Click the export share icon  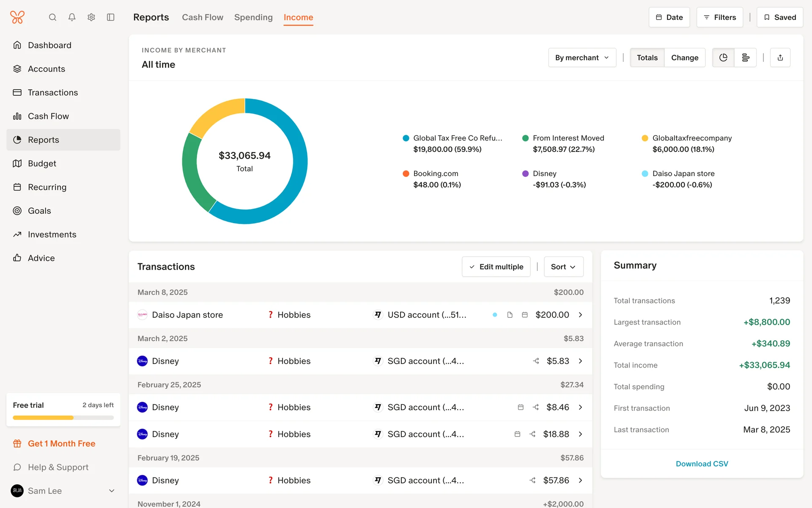pyautogui.click(x=780, y=58)
